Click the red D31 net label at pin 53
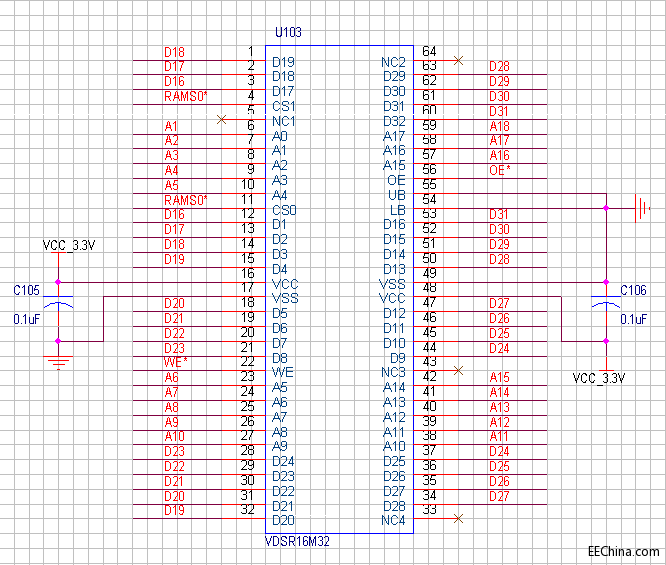 (499, 214)
